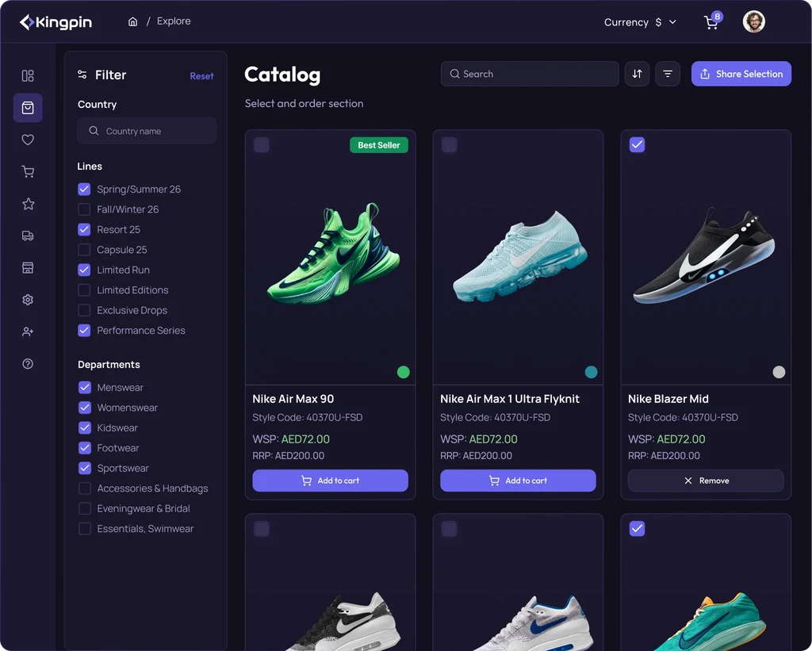The height and width of the screenshot is (651, 812).
Task: Select the Nike Air Max 90 card checkbox
Action: pyautogui.click(x=262, y=145)
